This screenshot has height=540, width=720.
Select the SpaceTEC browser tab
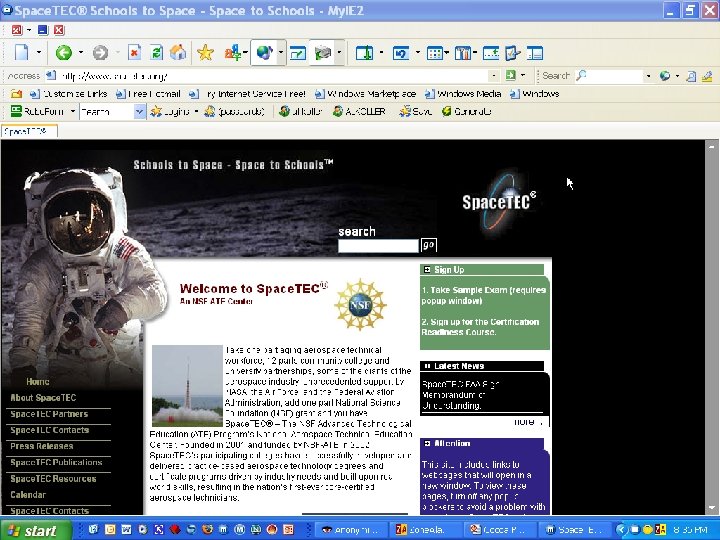tap(29, 131)
